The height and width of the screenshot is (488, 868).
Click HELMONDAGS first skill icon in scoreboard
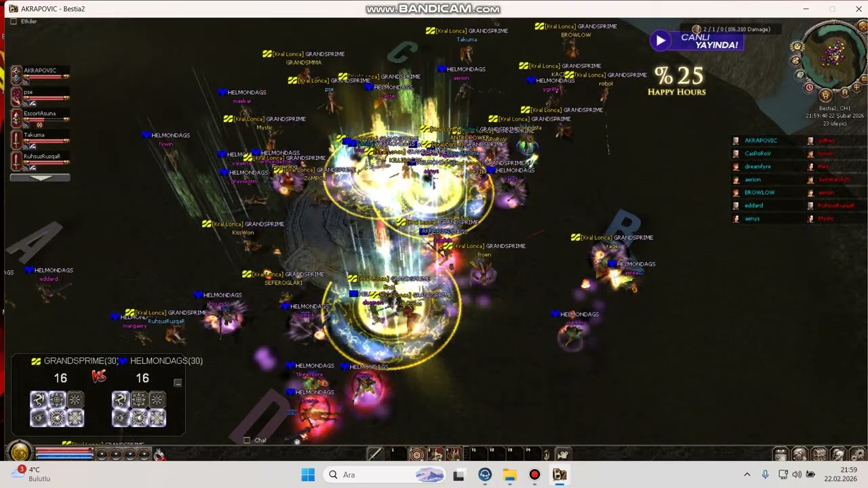(121, 400)
